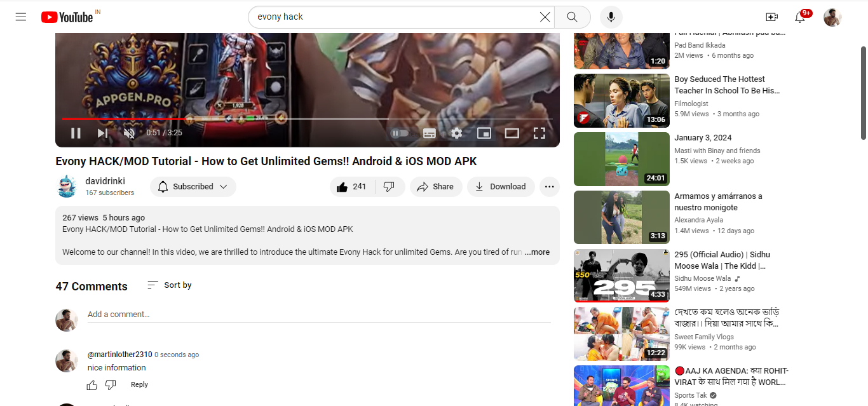Reply to the 'nice information' comment
868x406 pixels.
pos(139,384)
